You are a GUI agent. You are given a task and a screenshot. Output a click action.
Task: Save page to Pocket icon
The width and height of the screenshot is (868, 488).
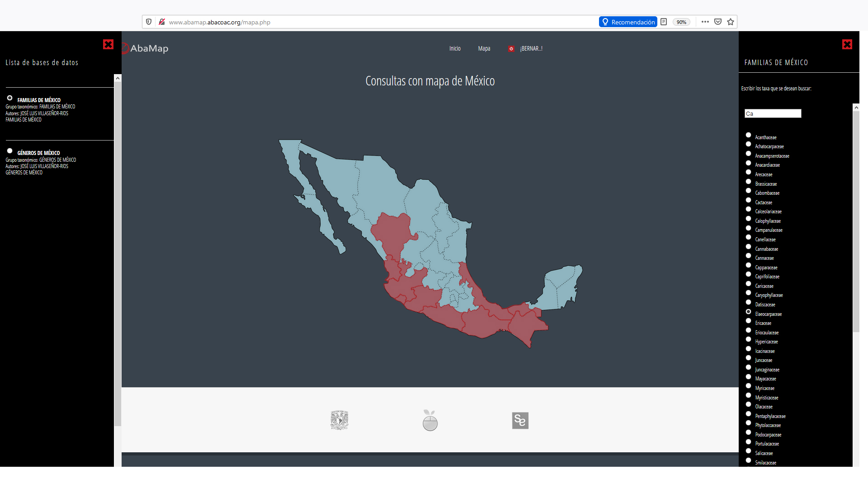pyautogui.click(x=718, y=22)
